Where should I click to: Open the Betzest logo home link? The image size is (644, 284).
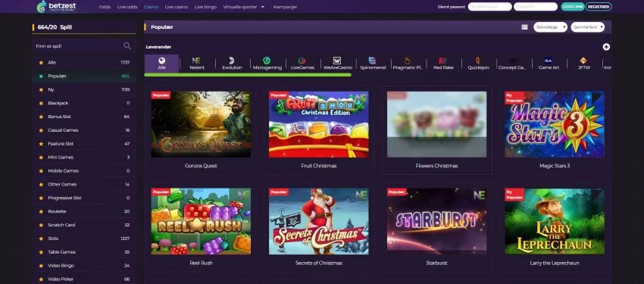56,7
